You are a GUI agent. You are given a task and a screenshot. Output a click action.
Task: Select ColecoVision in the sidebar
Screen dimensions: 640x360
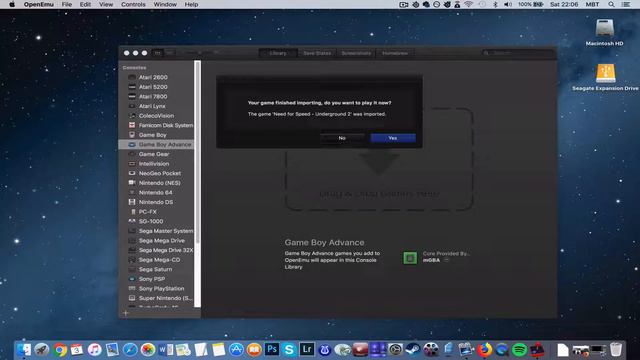tap(156, 116)
